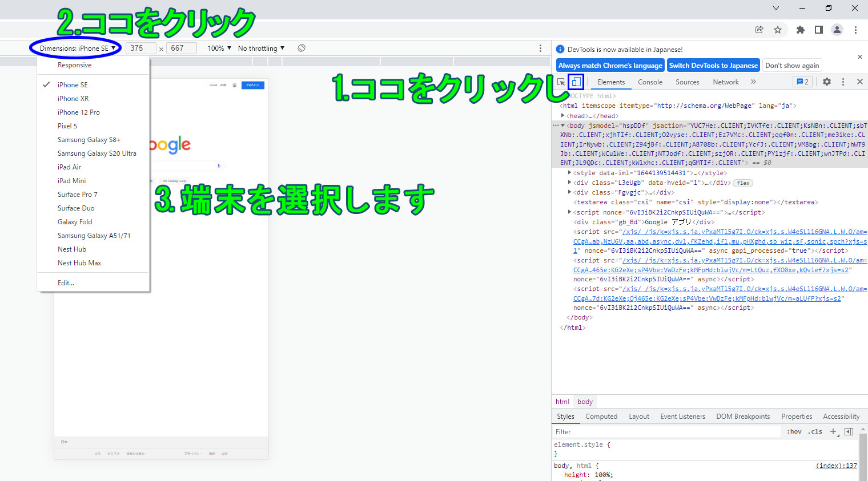The image size is (868, 481).
Task: Toggle the :hov element state button
Action: point(794,432)
